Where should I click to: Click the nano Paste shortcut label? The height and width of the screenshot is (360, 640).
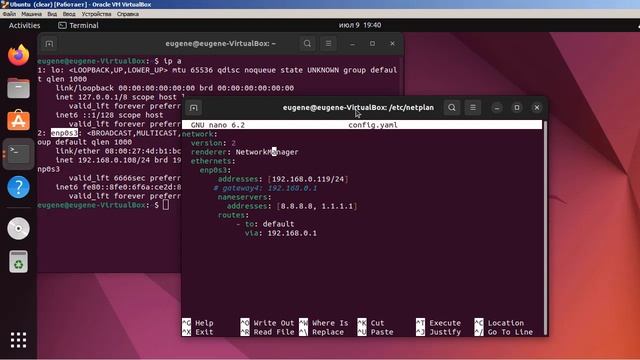[x=382, y=332]
